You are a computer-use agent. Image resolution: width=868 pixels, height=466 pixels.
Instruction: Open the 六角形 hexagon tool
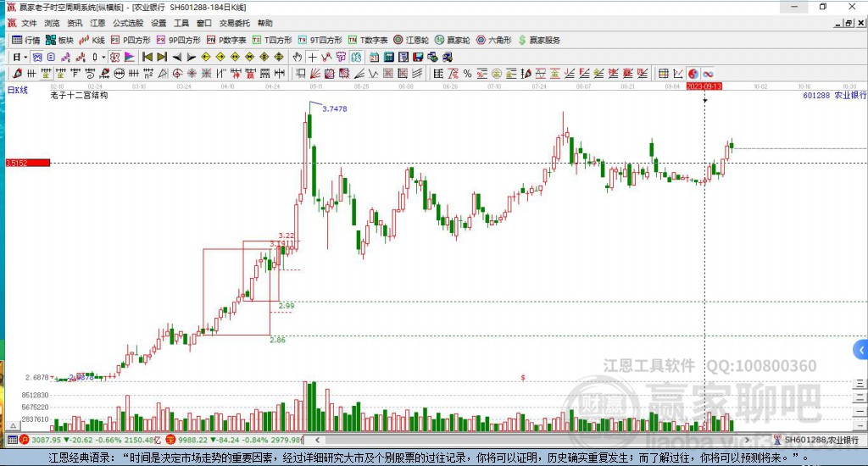pos(494,40)
